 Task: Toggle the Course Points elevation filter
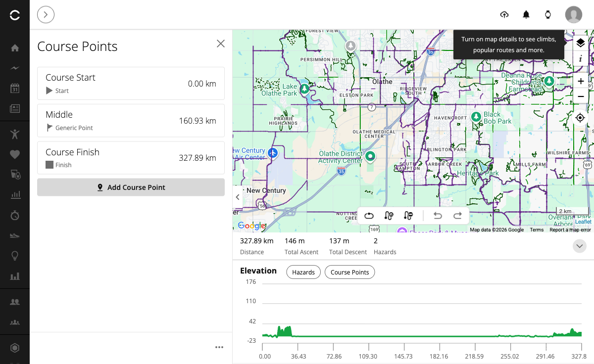[x=350, y=273]
